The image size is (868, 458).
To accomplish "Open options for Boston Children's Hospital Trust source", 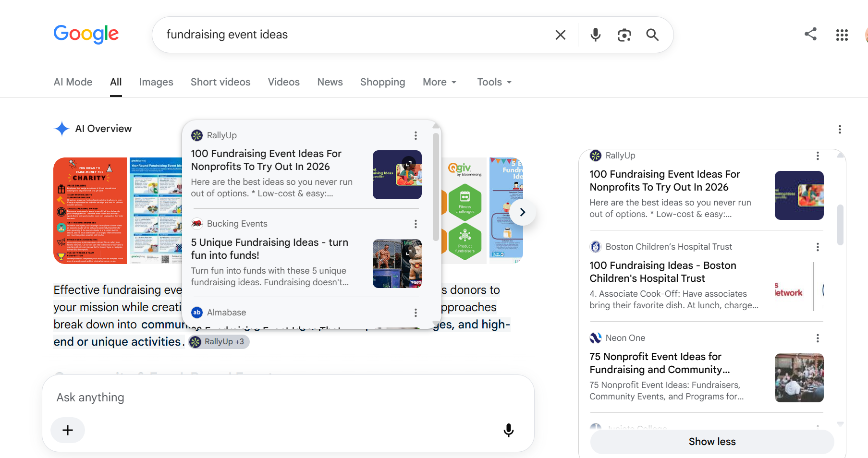I will coord(818,247).
